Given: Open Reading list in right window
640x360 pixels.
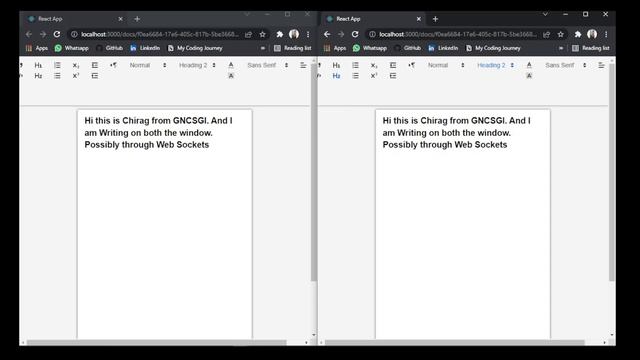Looking at the screenshot, I should [x=591, y=48].
